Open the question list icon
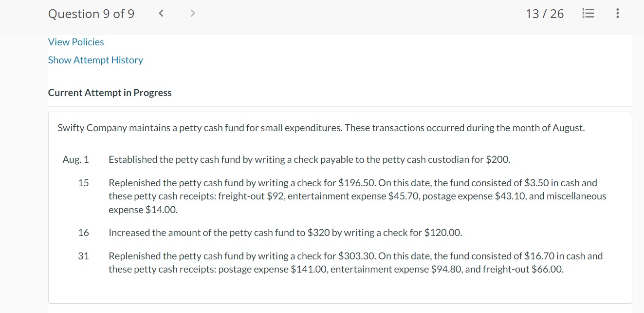The width and height of the screenshot is (644, 313). (589, 14)
